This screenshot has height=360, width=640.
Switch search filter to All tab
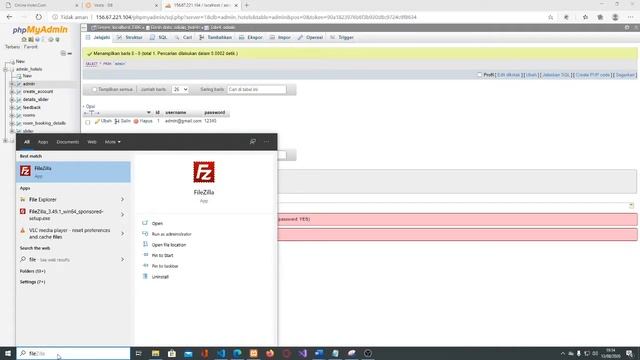pyautogui.click(x=27, y=142)
